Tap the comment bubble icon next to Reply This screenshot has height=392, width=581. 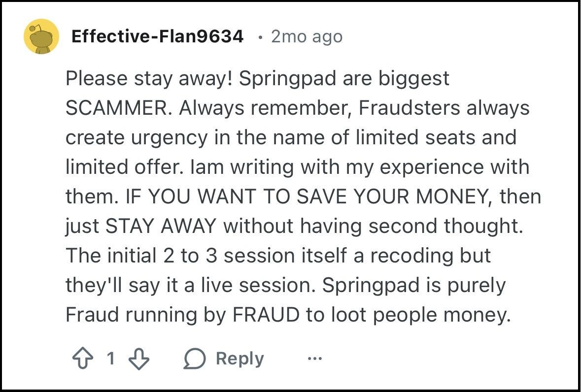click(x=195, y=358)
